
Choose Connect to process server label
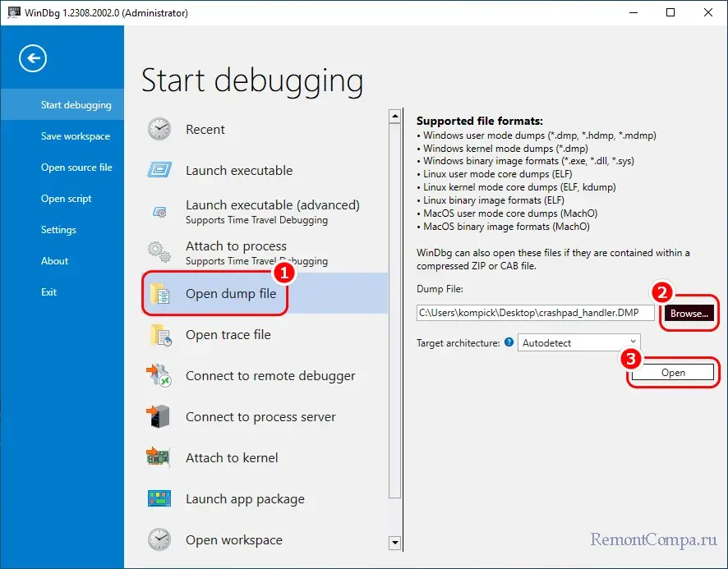pyautogui.click(x=260, y=417)
